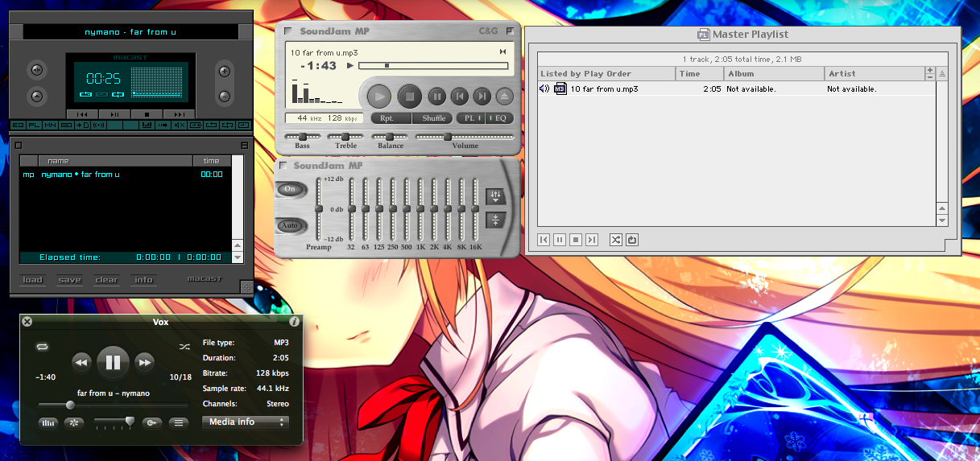The width and height of the screenshot is (980, 461).
Task: Mute audio with the Macast speaker icon
Action: pos(179,125)
